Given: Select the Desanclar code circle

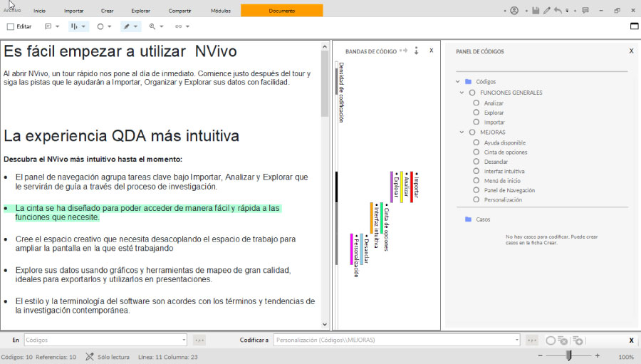Looking at the screenshot, I should pos(476,162).
